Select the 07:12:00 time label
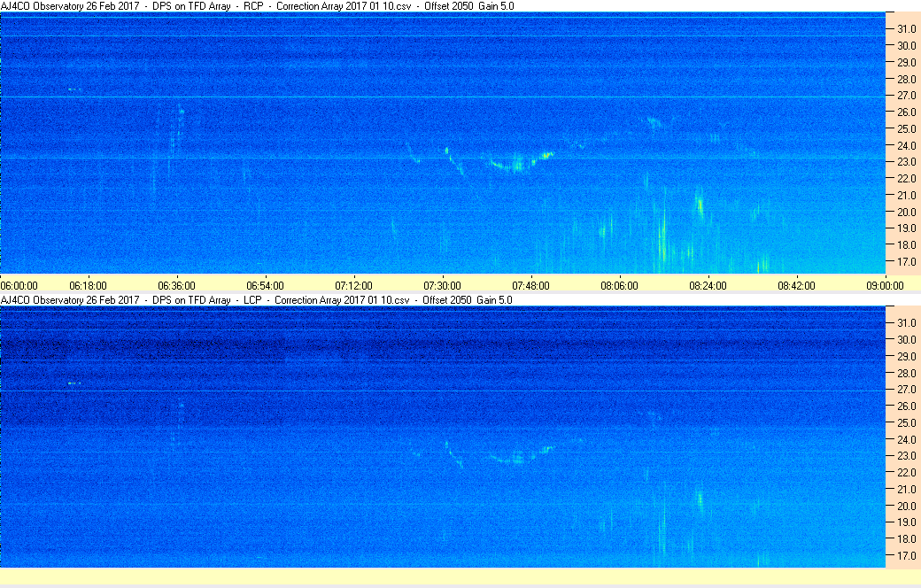The width and height of the screenshot is (921, 588). click(353, 285)
